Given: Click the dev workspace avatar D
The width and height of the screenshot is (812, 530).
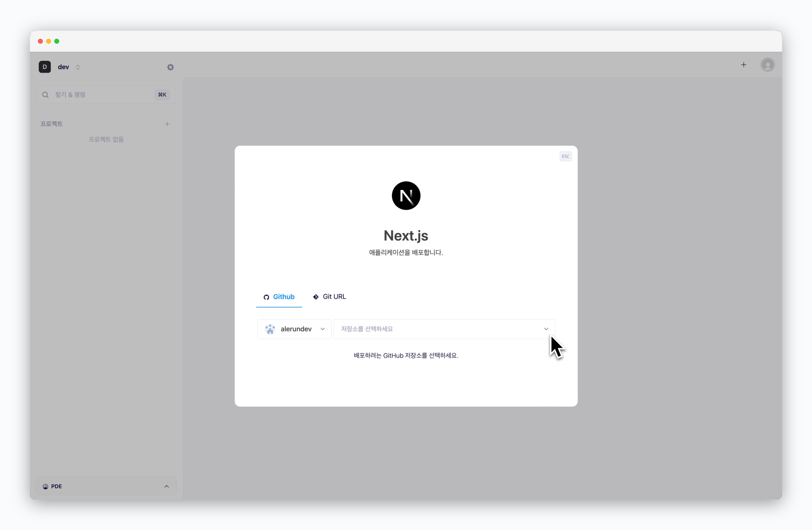Looking at the screenshot, I should click(x=45, y=67).
